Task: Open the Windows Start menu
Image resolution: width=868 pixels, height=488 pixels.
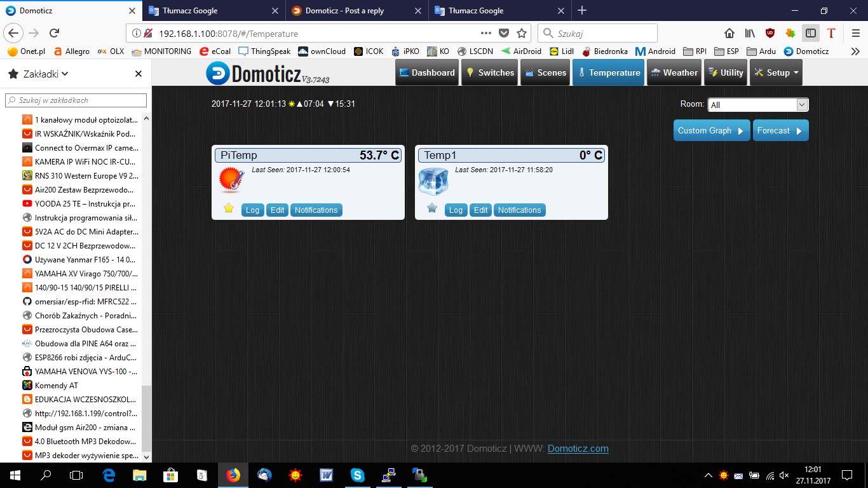Action: pyautogui.click(x=15, y=475)
